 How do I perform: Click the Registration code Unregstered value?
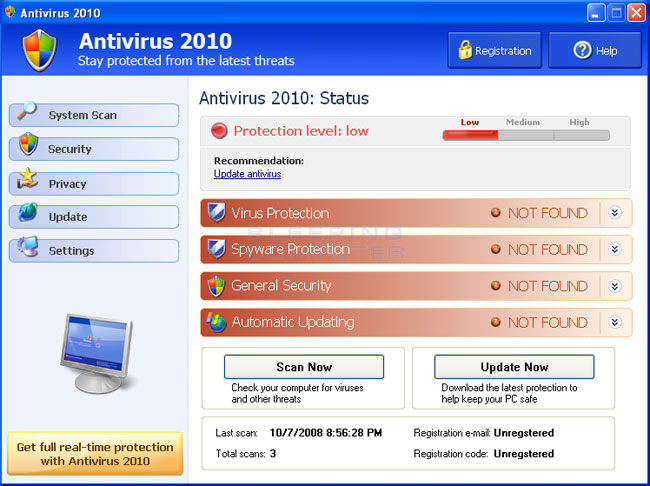coord(524,454)
